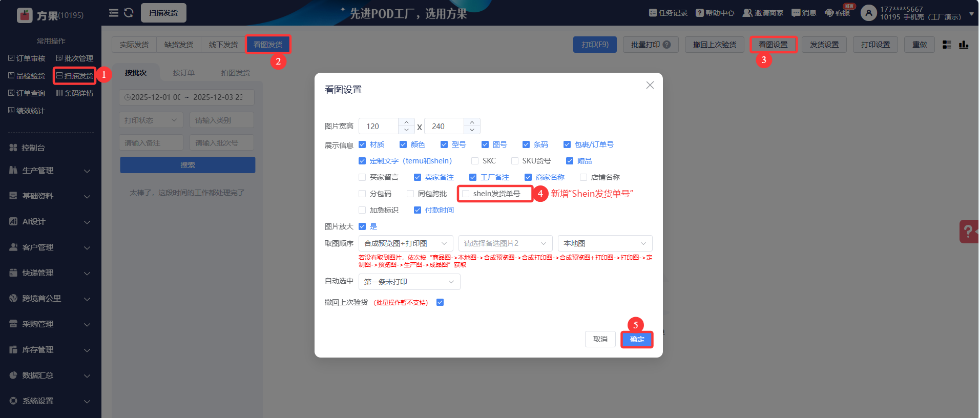980x418 pixels.
Task: Open 任务记录 task records
Action: click(x=668, y=13)
